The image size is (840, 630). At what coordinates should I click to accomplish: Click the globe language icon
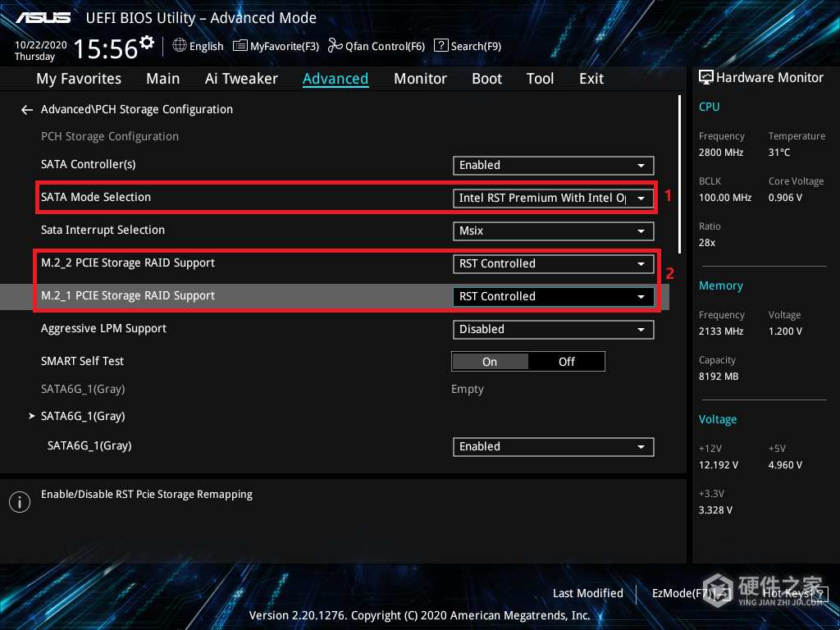180,46
